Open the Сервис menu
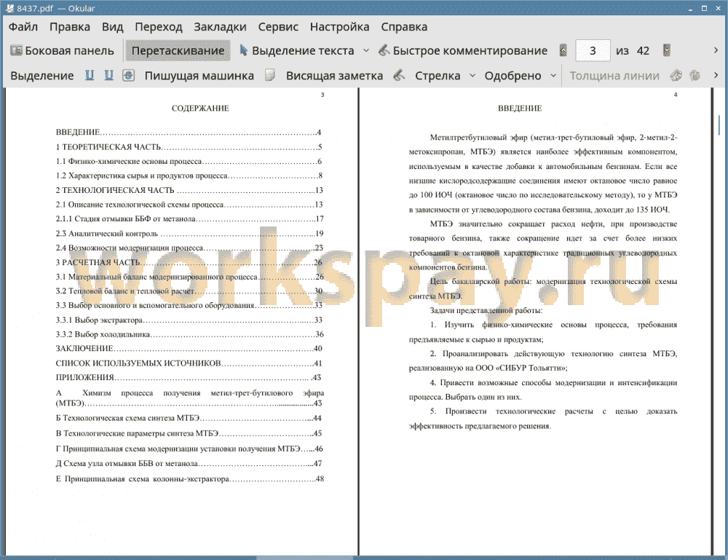 [278, 27]
